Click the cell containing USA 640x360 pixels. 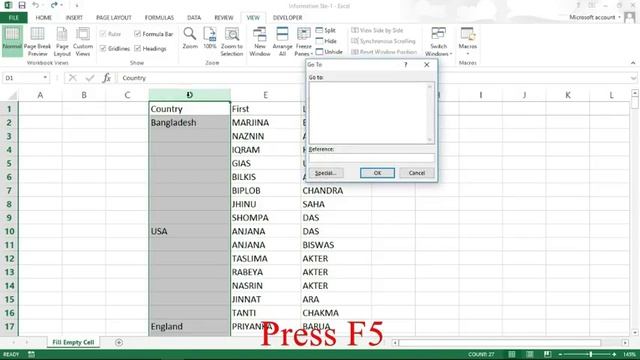pyautogui.click(x=189, y=231)
